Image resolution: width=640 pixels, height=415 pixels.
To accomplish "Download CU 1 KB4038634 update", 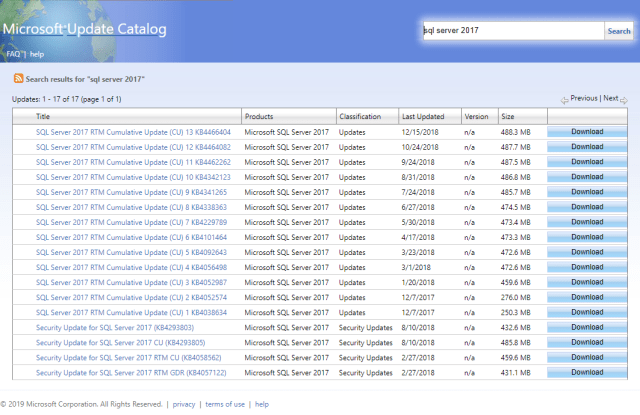I will (x=587, y=312).
